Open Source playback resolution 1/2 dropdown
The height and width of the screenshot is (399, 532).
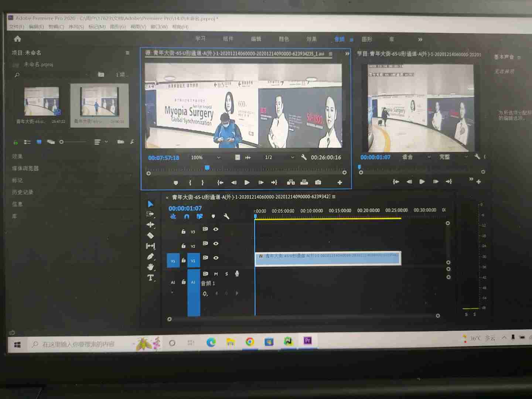pyautogui.click(x=279, y=157)
